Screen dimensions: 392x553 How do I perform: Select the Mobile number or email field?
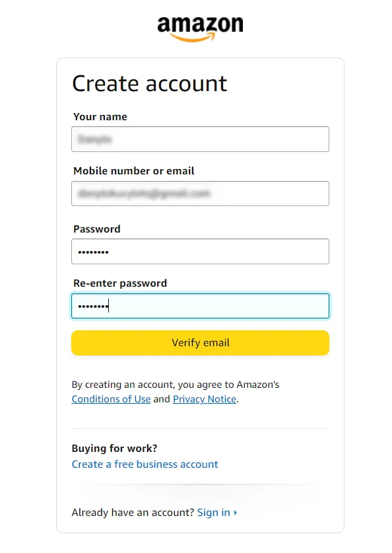[x=200, y=193]
